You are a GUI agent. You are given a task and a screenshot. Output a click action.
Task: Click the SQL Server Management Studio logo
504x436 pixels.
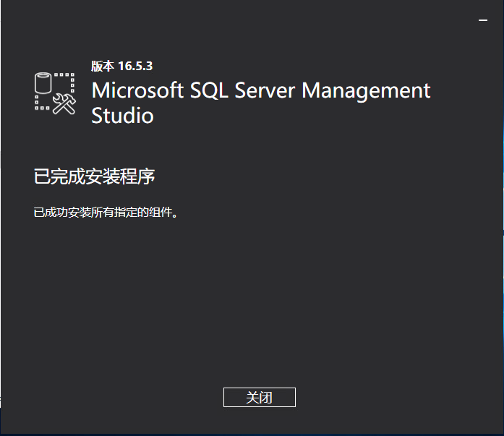coord(55,92)
